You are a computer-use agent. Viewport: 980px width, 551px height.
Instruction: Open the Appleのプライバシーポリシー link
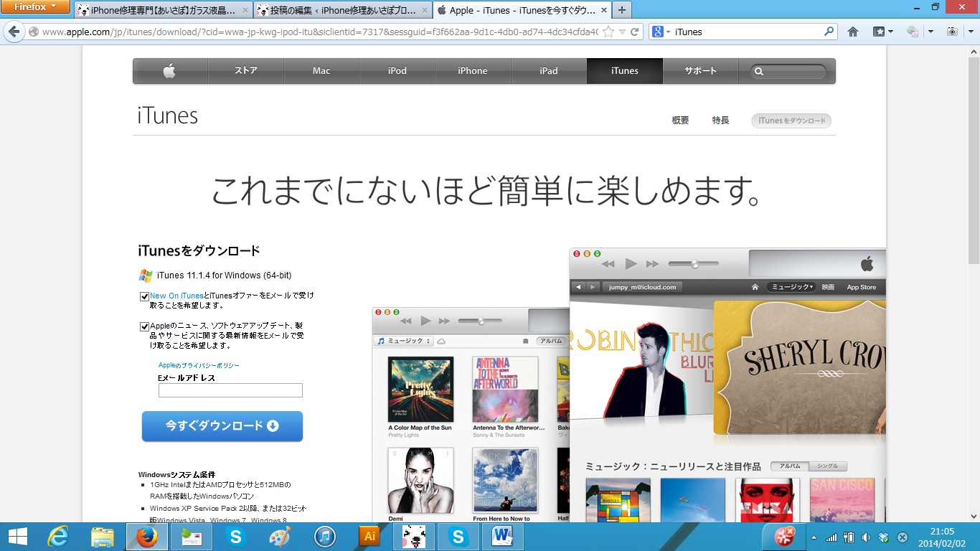[199, 365]
